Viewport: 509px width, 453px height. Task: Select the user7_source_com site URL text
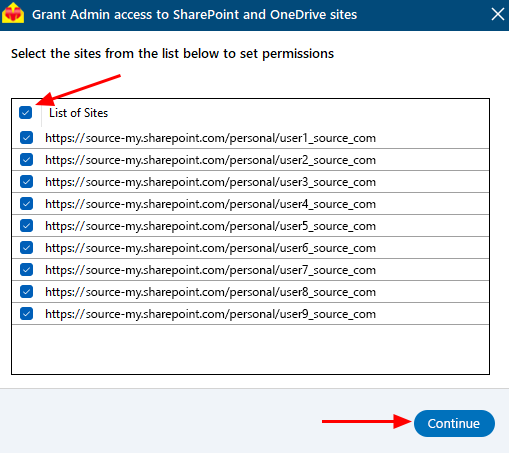(210, 270)
